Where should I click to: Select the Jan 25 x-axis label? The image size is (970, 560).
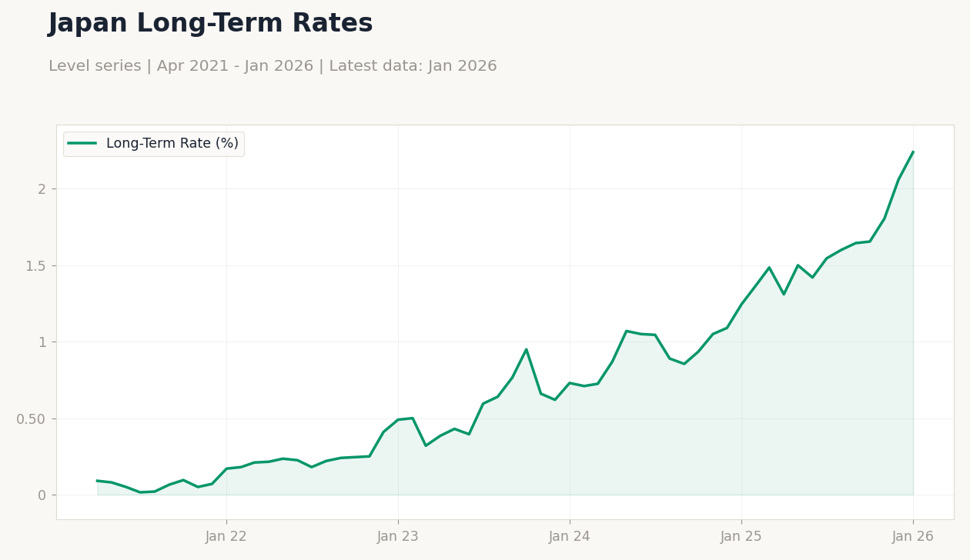tap(741, 537)
